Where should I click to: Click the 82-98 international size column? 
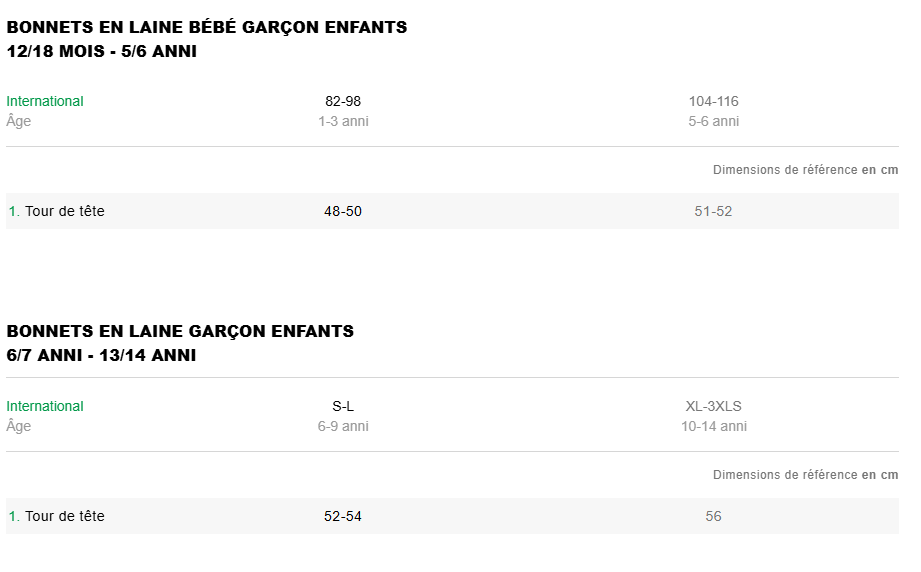(x=343, y=101)
